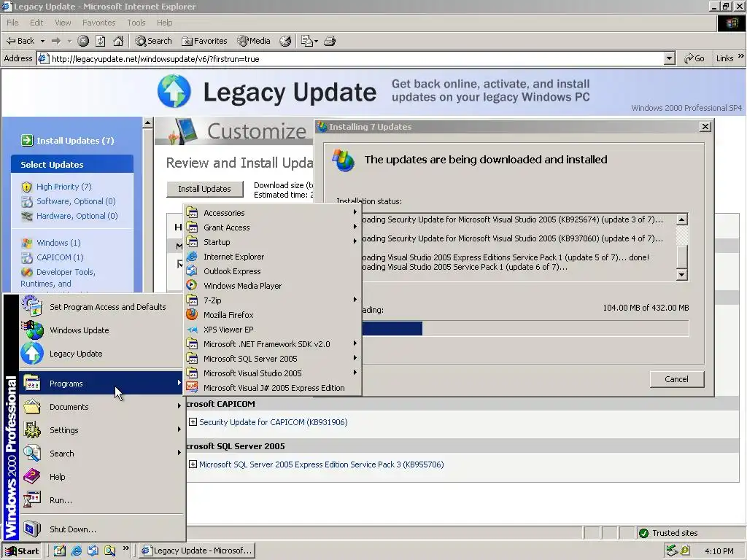Launch Windows Media Player from Programs
The image size is (747, 560).
tap(273, 286)
